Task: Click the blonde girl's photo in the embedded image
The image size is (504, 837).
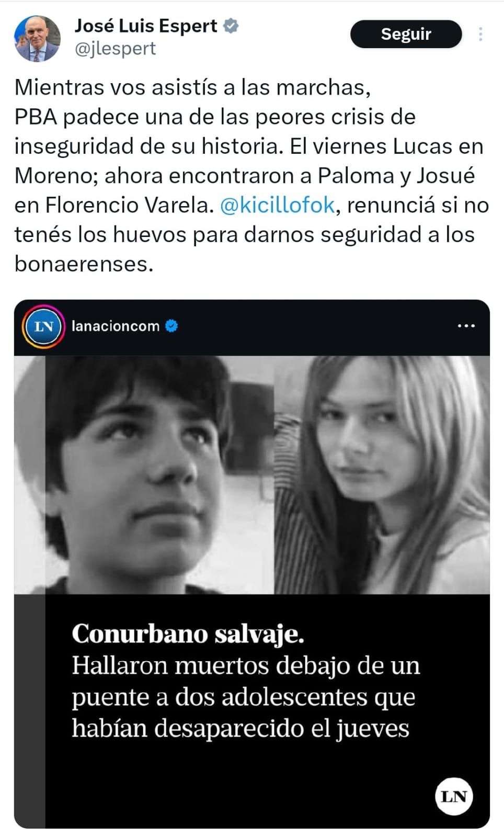Action: [382, 474]
